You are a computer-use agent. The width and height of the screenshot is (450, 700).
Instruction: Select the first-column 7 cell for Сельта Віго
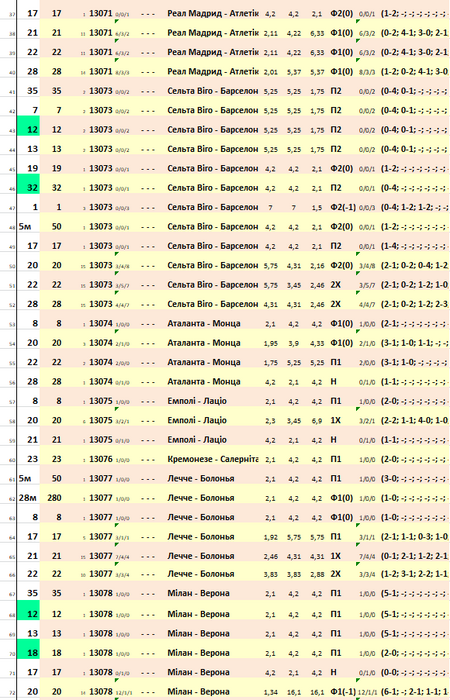(x=35, y=110)
